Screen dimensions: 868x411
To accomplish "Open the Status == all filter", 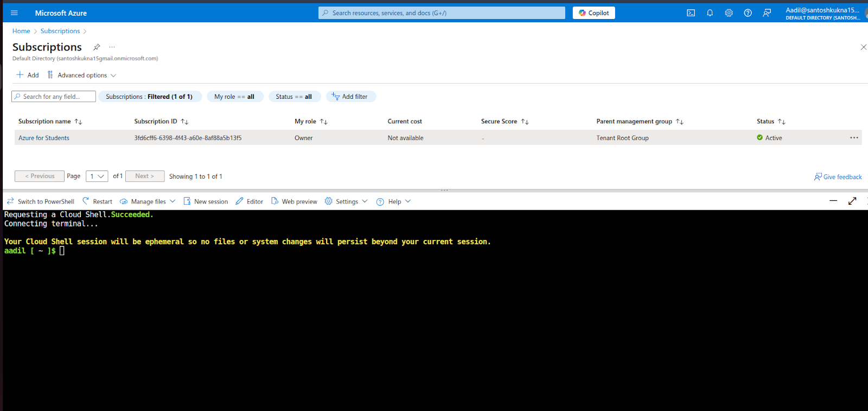I will [294, 97].
